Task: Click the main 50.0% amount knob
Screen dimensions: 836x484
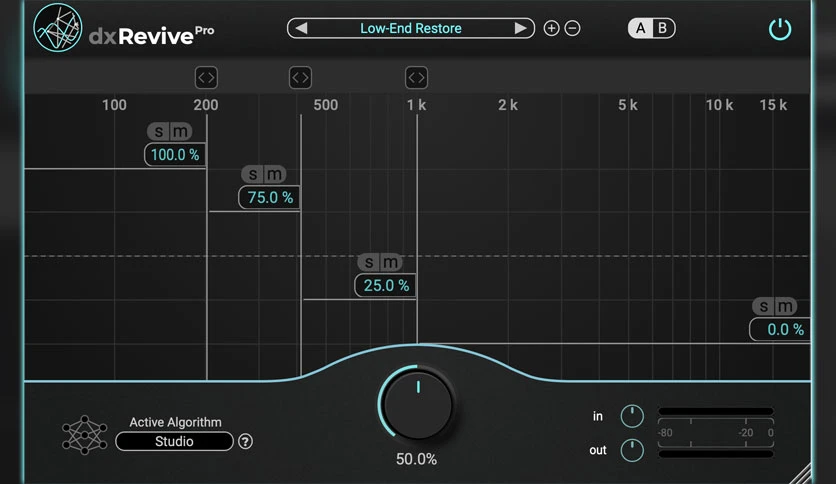Action: coord(417,404)
